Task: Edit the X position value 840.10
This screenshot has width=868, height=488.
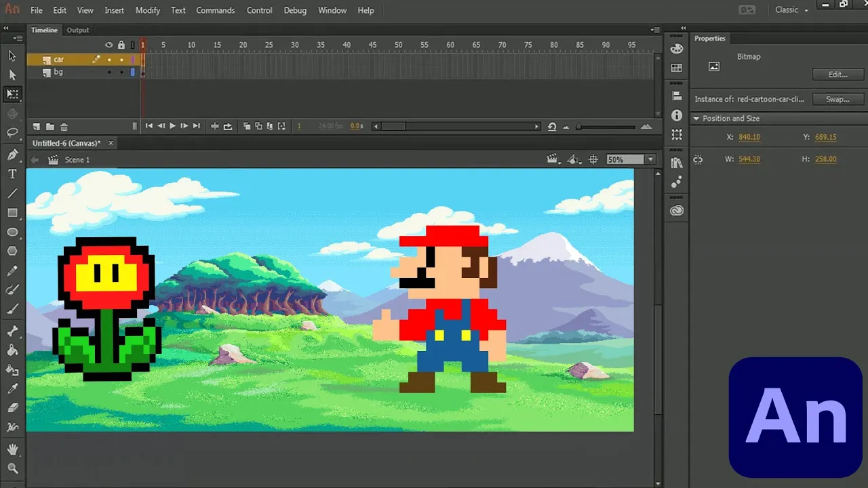Action: coord(749,137)
